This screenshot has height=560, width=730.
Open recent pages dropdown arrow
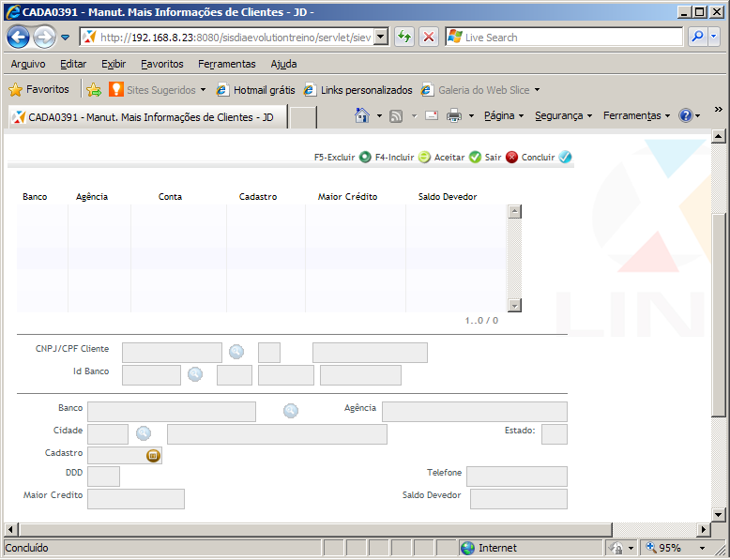pyautogui.click(x=65, y=38)
